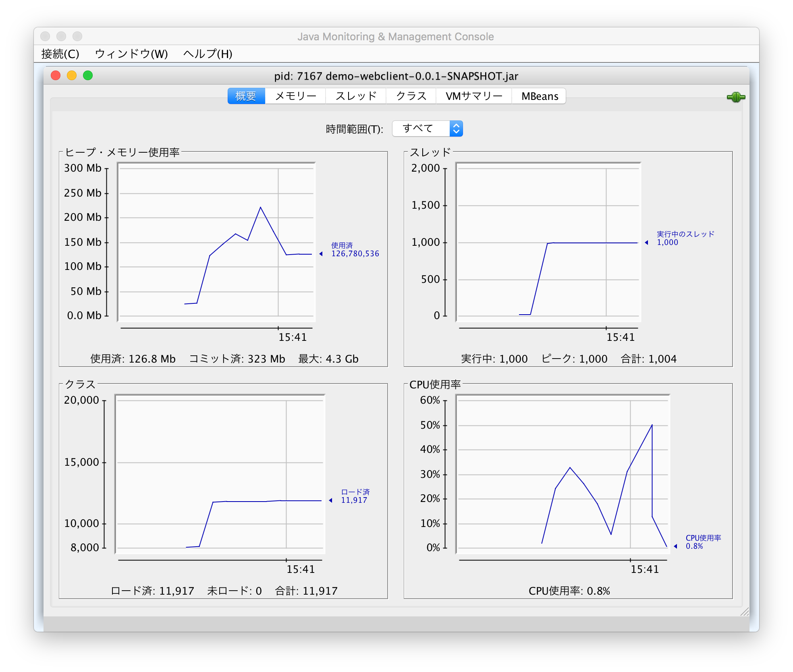Image resolution: width=793 pixels, height=672 pixels.
Task: Click the コミット済: 323 Mb text
Action: [237, 359]
